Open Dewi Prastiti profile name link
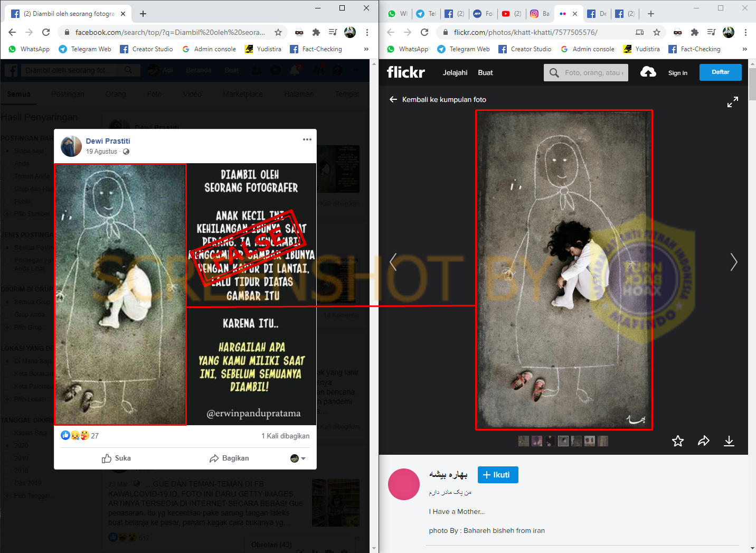This screenshot has height=553, width=756. (x=108, y=141)
